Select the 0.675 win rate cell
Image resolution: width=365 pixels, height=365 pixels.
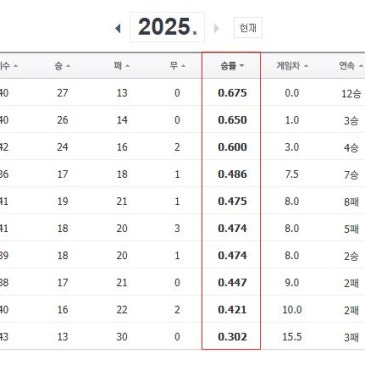pyautogui.click(x=232, y=93)
